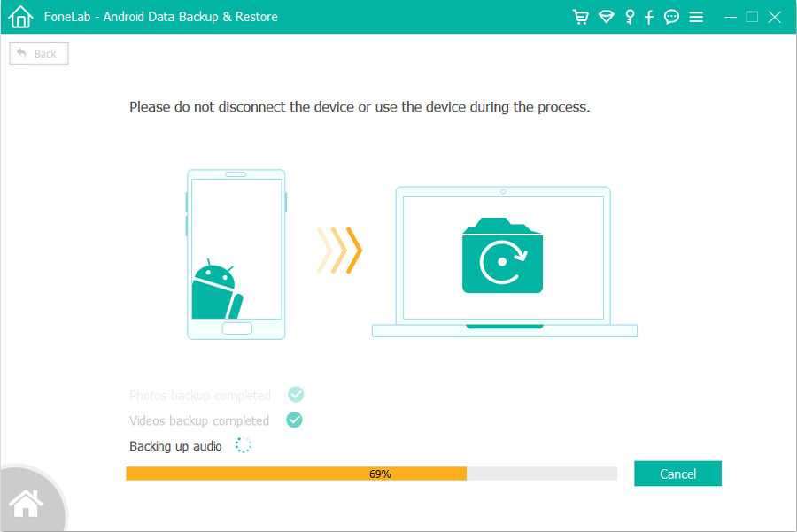Viewport: 797px width, 532px height.
Task: Click the Backing up audio spinner
Action: click(243, 445)
